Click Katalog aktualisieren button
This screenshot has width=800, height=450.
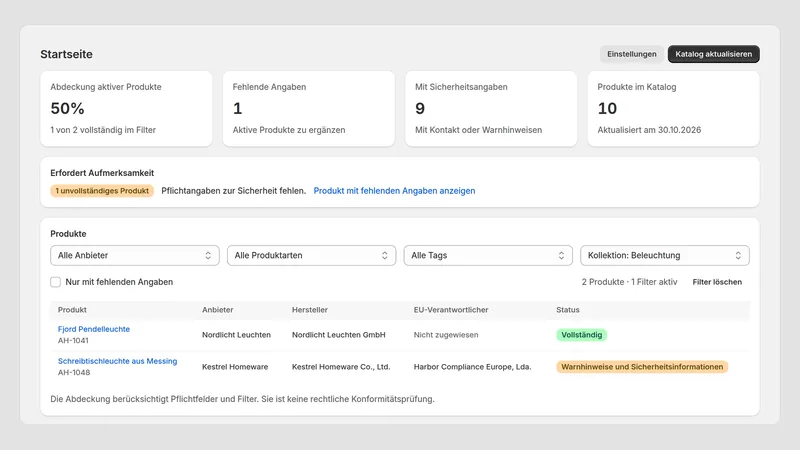713,54
